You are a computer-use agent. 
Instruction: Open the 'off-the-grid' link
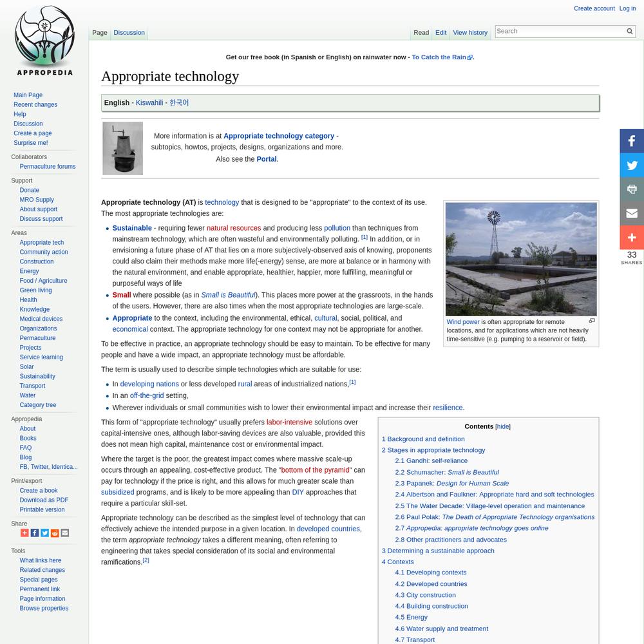147,395
